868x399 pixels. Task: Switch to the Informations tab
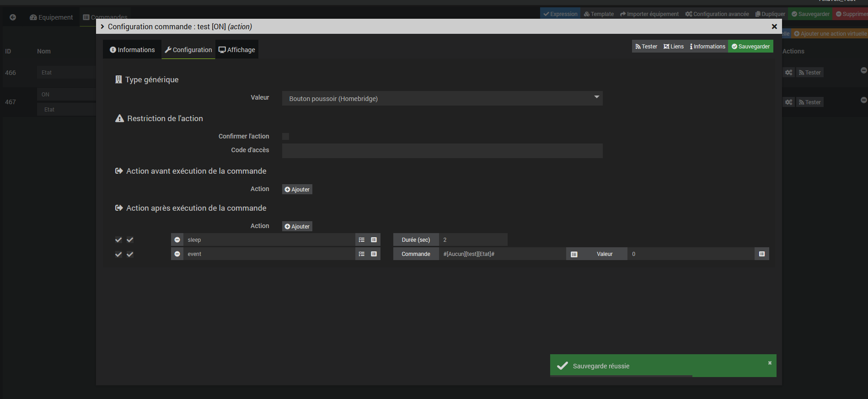[132, 50]
